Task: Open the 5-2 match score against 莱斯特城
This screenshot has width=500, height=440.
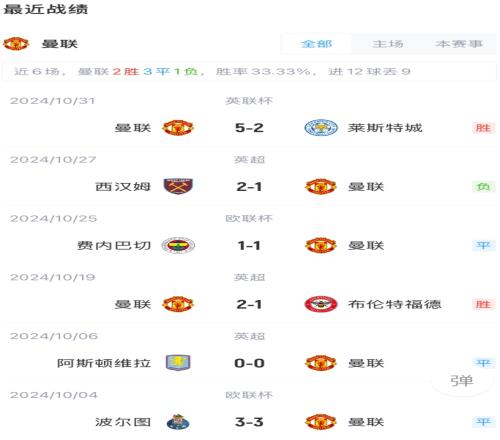Action: [x=249, y=128]
